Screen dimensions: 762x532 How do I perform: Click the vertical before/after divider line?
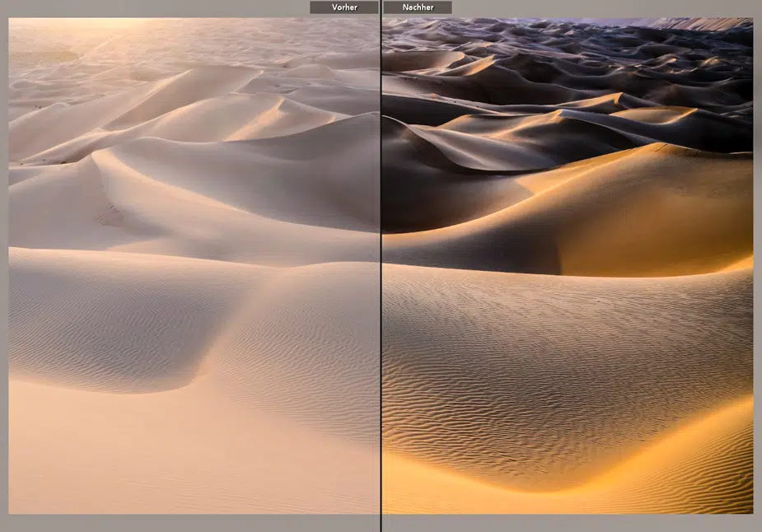(x=381, y=272)
